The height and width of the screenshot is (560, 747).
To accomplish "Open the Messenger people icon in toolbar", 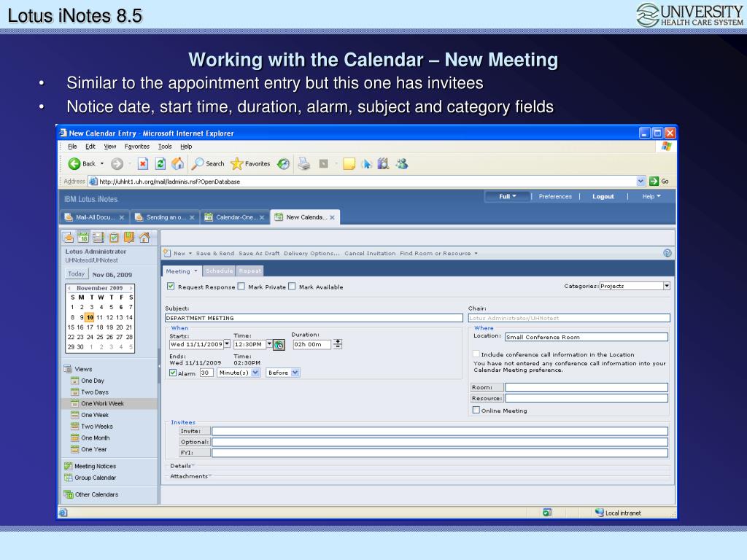I will pos(402,164).
